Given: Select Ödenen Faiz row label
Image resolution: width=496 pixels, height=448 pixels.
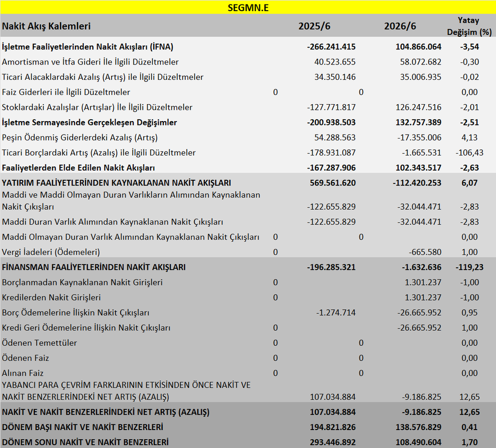Looking at the screenshot, I should [x=25, y=358].
